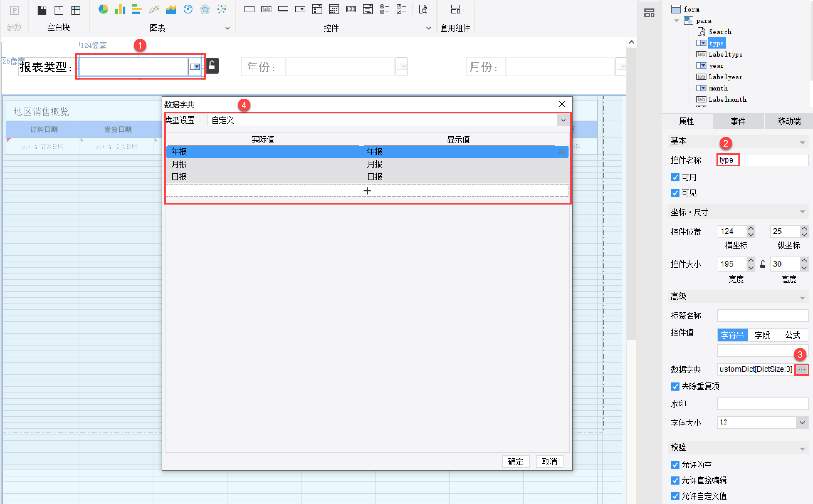This screenshot has height=504, width=813.
Task: Select the column chart icon
Action: (120, 9)
